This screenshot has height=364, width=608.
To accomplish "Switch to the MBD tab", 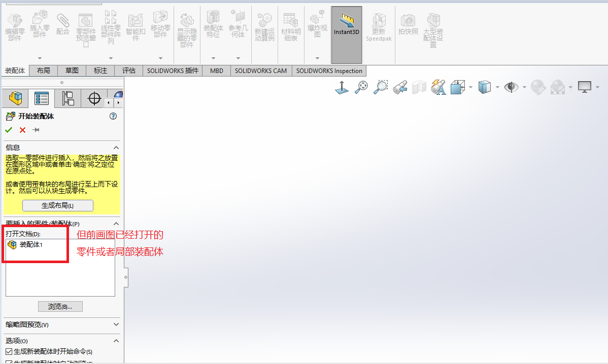I will [216, 70].
